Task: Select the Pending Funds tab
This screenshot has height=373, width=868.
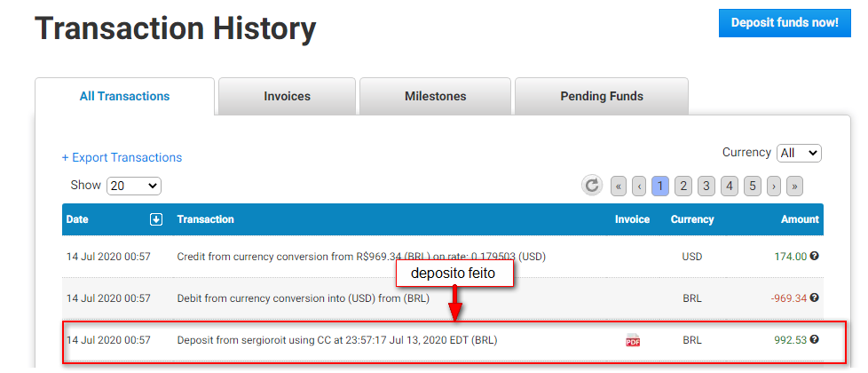Action: (x=602, y=96)
